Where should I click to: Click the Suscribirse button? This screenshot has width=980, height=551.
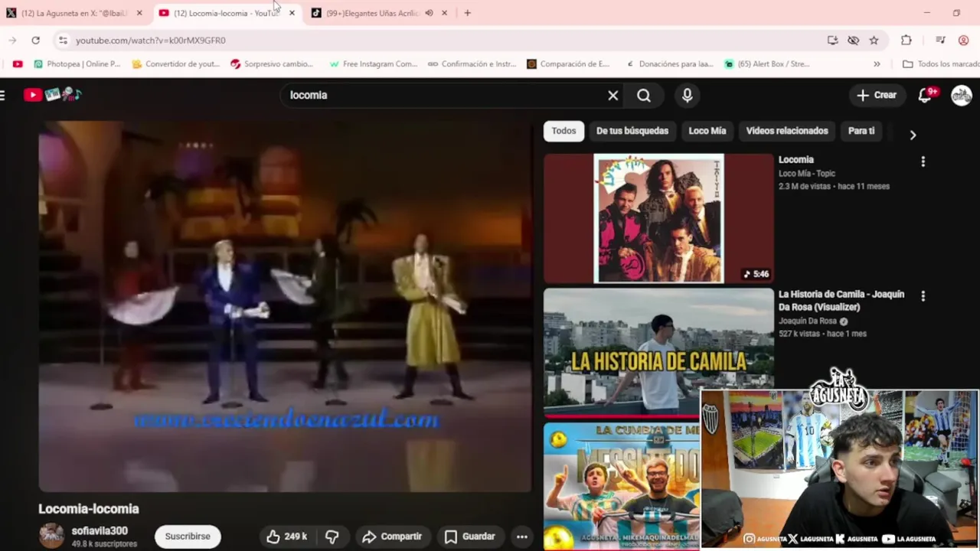188,536
